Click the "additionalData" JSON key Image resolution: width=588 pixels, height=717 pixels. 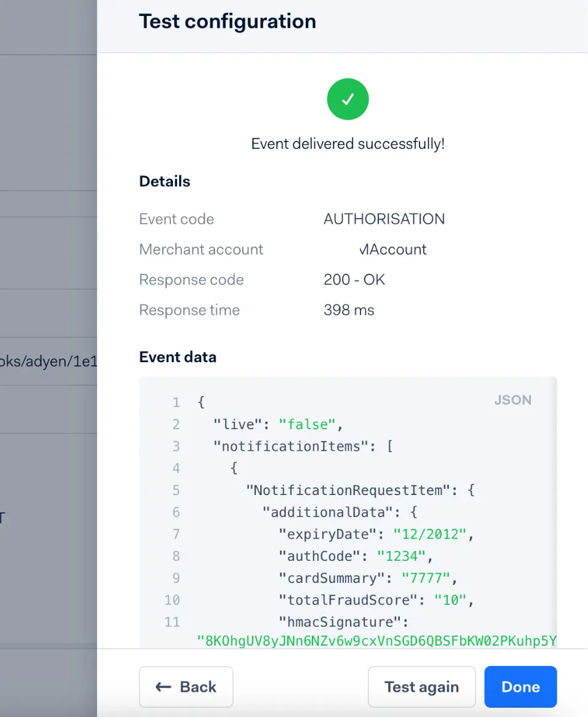click(x=327, y=512)
